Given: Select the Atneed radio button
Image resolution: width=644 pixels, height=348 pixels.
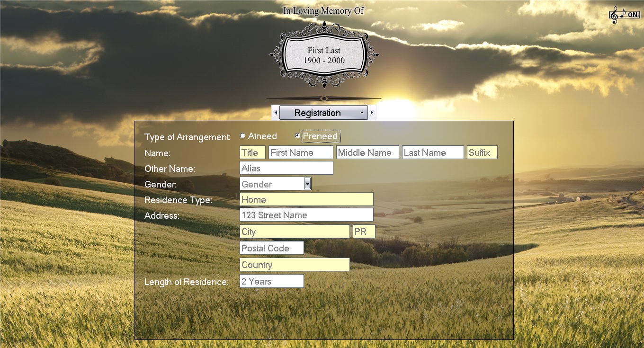Looking at the screenshot, I should 243,136.
